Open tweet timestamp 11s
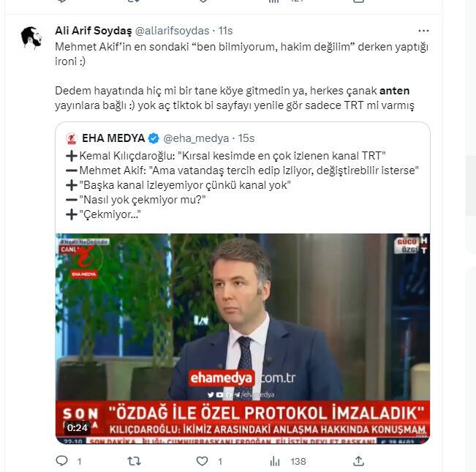 (x=225, y=31)
